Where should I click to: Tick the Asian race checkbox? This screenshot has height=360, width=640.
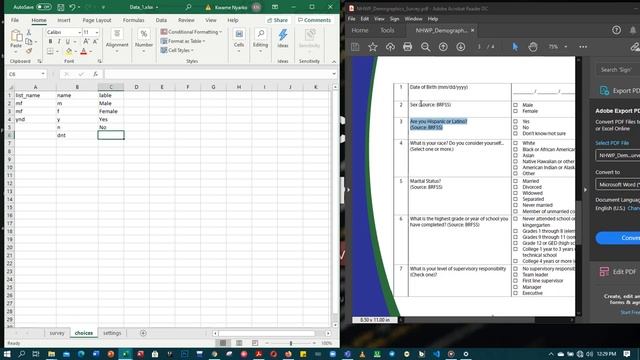[515, 156]
